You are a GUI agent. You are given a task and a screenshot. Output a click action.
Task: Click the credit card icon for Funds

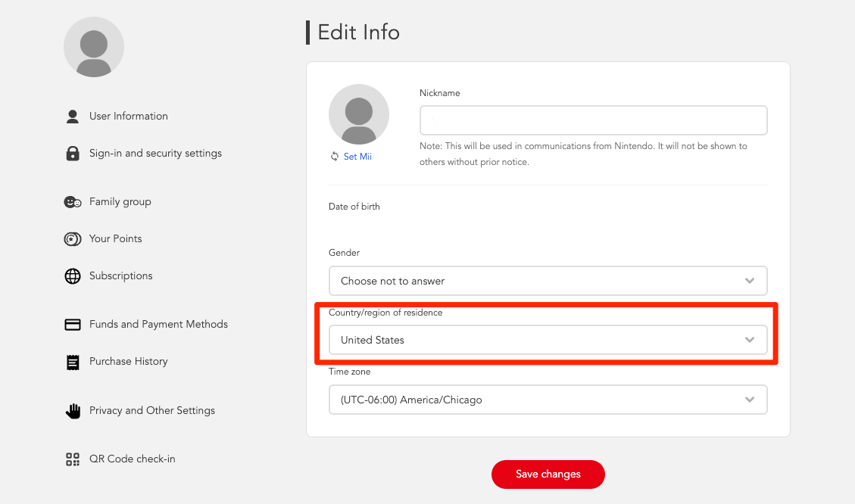[73, 325]
